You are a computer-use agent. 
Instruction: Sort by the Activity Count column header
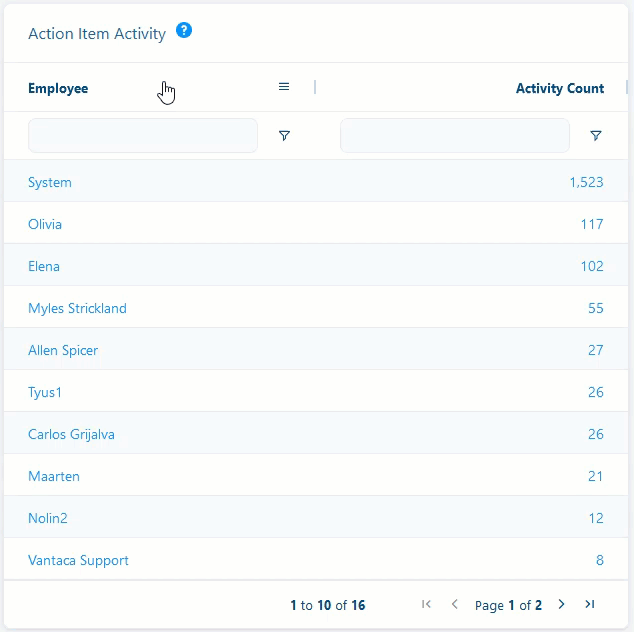(560, 88)
